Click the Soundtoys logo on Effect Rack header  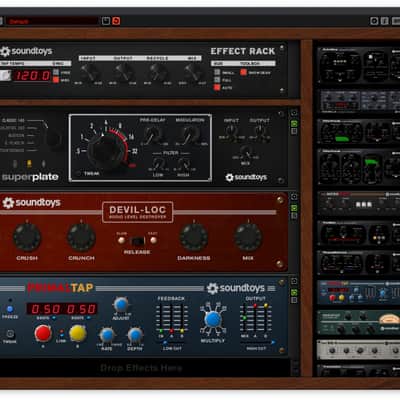click(x=26, y=51)
